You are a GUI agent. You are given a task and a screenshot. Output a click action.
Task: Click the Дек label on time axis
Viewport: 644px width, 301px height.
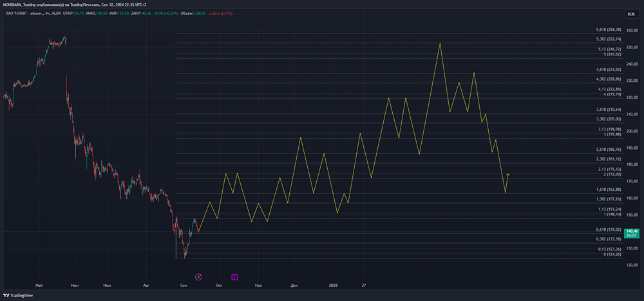coord(294,285)
